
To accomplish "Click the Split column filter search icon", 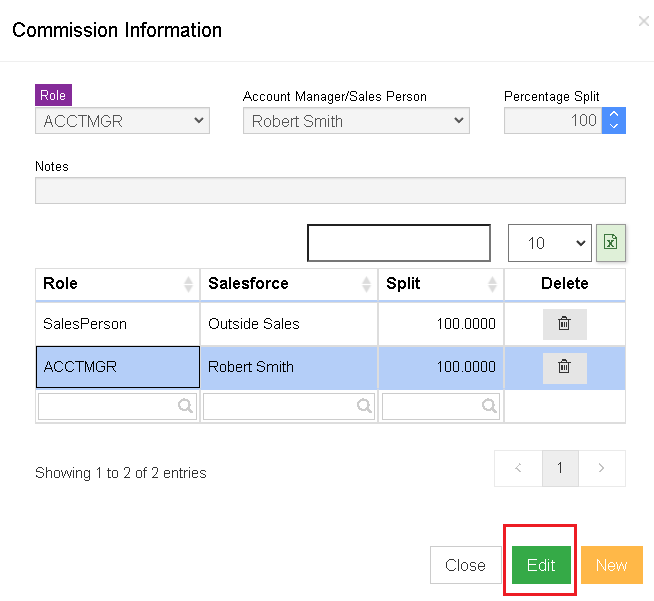I will 489,405.
